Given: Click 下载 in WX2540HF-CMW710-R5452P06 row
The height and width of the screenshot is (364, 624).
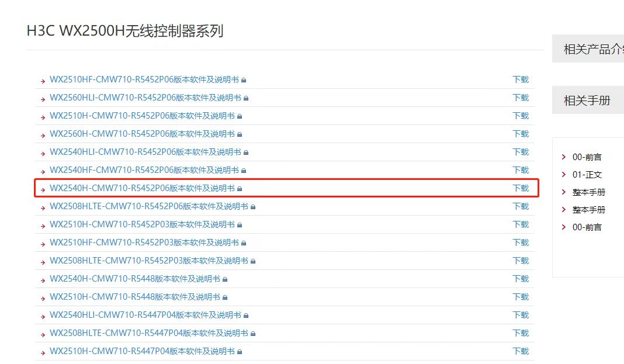Looking at the screenshot, I should click(x=521, y=170).
